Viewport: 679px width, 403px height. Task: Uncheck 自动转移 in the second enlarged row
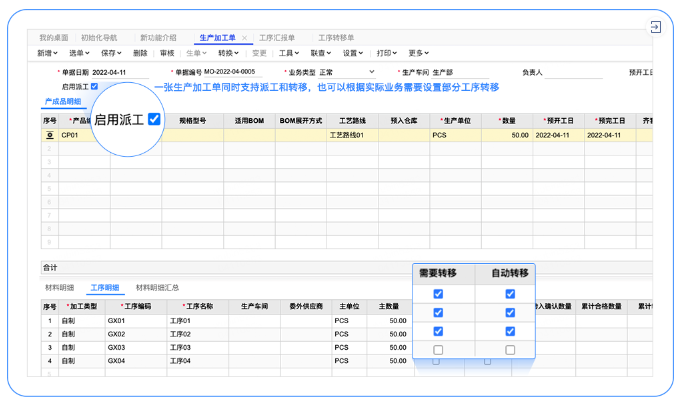point(510,313)
